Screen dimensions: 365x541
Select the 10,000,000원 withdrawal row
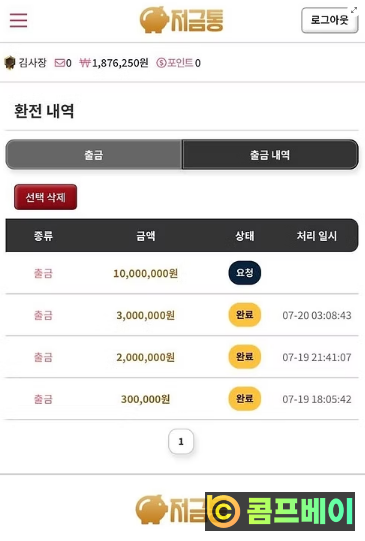(x=182, y=273)
